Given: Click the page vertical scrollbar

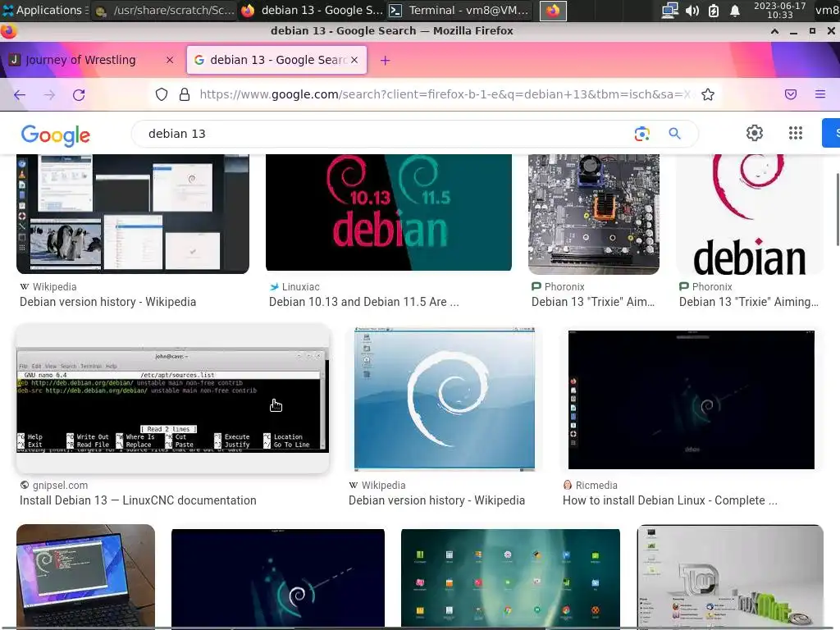Looking at the screenshot, I should point(838,209).
